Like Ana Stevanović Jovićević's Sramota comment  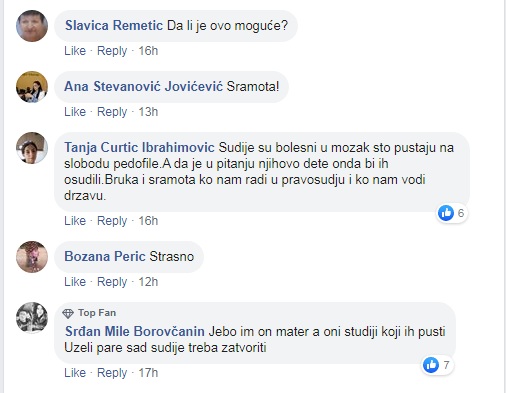point(75,112)
